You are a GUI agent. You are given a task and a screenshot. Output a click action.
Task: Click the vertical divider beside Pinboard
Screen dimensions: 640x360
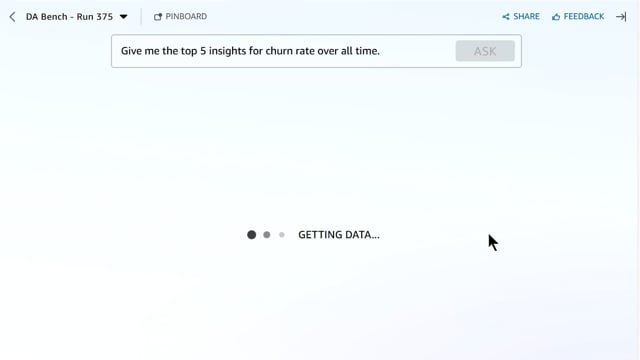tap(141, 17)
